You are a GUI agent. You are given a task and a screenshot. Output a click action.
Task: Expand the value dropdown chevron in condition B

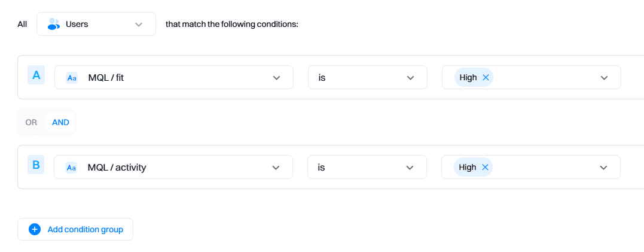point(603,168)
